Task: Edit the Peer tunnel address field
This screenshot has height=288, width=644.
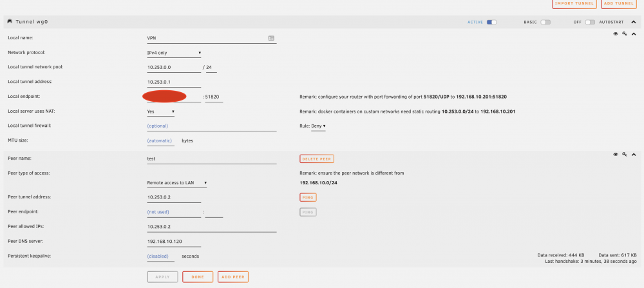Action: pyautogui.click(x=174, y=197)
